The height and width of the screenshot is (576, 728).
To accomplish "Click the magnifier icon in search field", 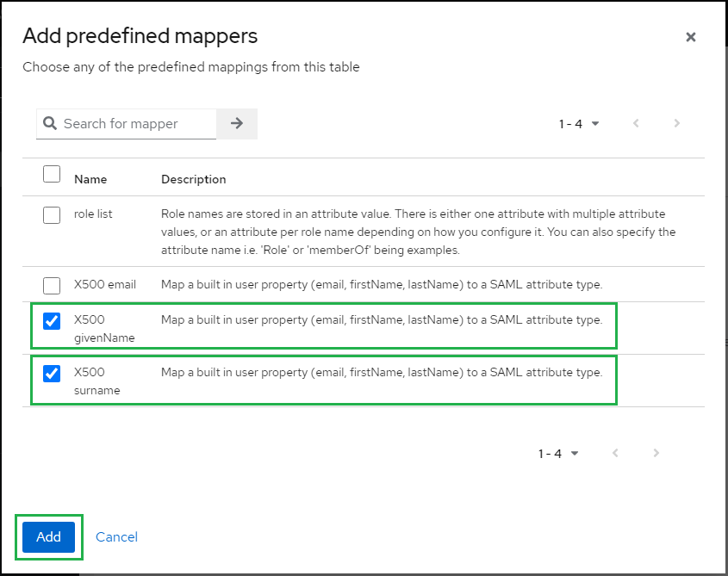I will pos(50,123).
